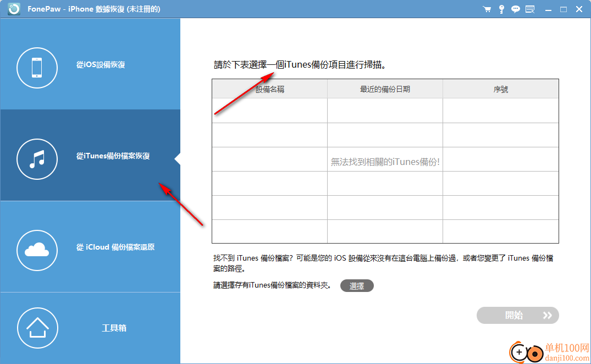Click the iTunes music note icon
The height and width of the screenshot is (364, 591).
pyautogui.click(x=37, y=159)
